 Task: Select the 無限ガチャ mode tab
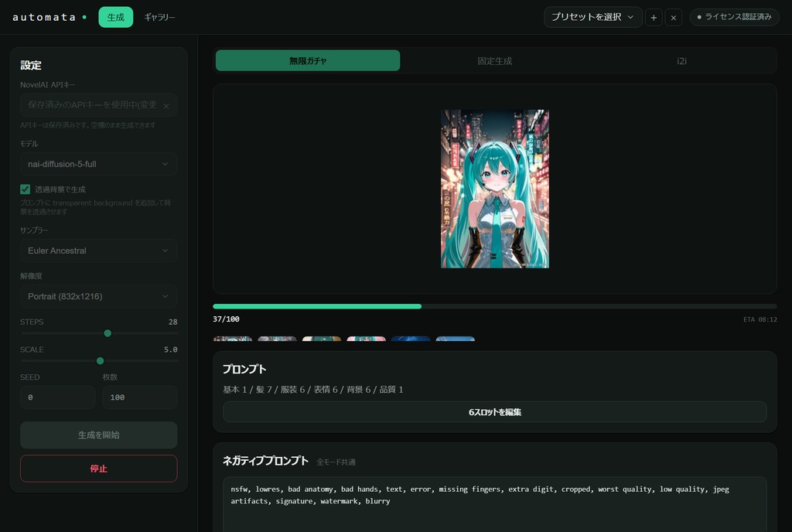point(308,60)
